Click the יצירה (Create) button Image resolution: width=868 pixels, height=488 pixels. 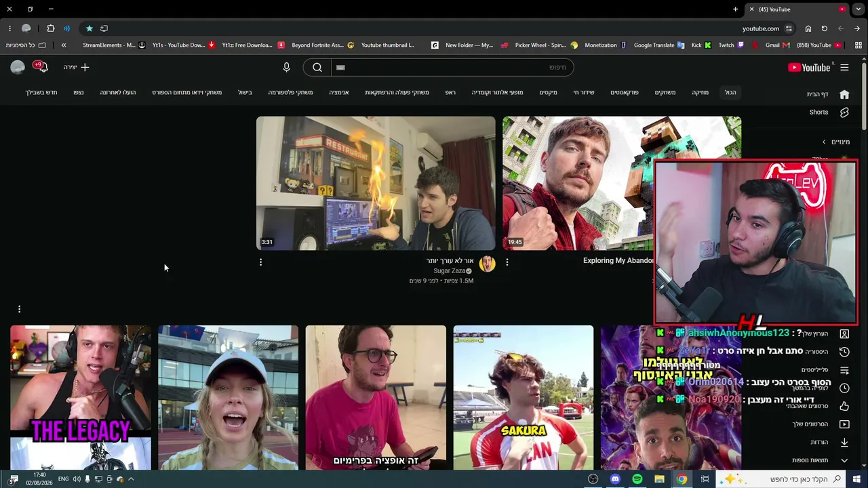pos(77,67)
